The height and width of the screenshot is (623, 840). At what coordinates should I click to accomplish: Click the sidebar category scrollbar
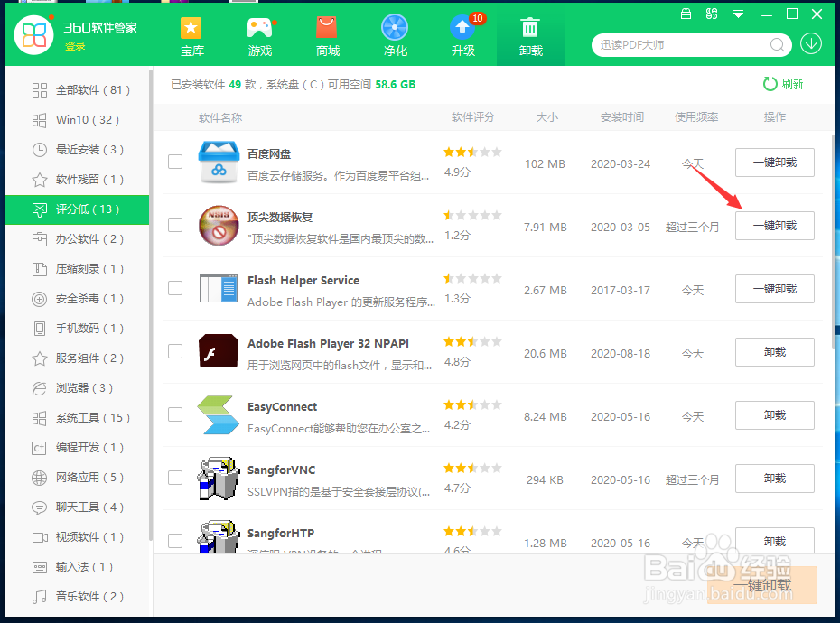pos(151,305)
